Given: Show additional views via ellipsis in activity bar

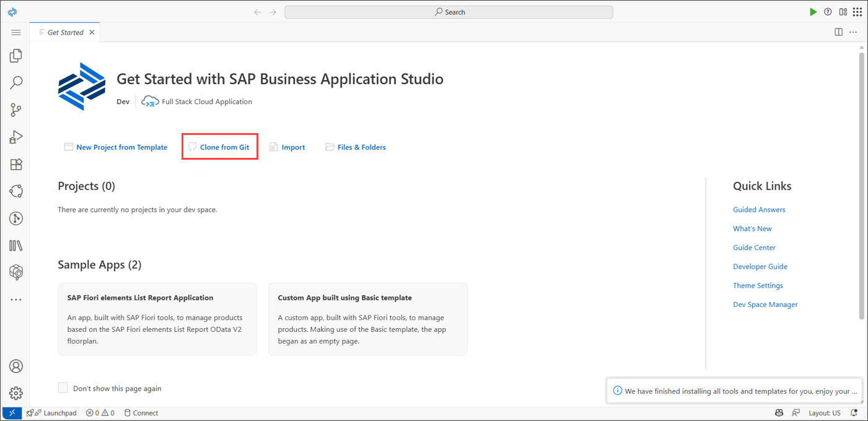Looking at the screenshot, I should 16,300.
